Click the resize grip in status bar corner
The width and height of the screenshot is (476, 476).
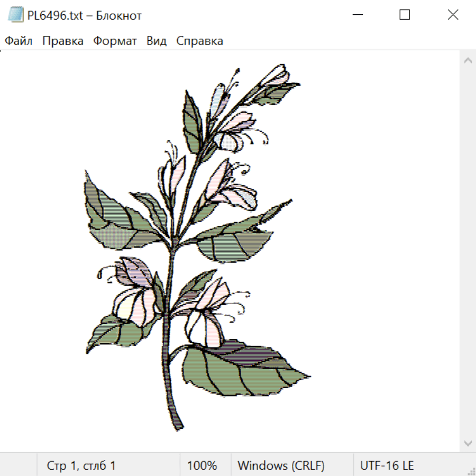(471, 471)
